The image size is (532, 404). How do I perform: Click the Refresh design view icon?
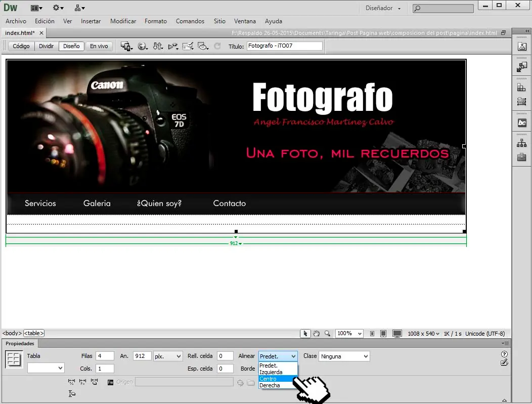point(217,46)
